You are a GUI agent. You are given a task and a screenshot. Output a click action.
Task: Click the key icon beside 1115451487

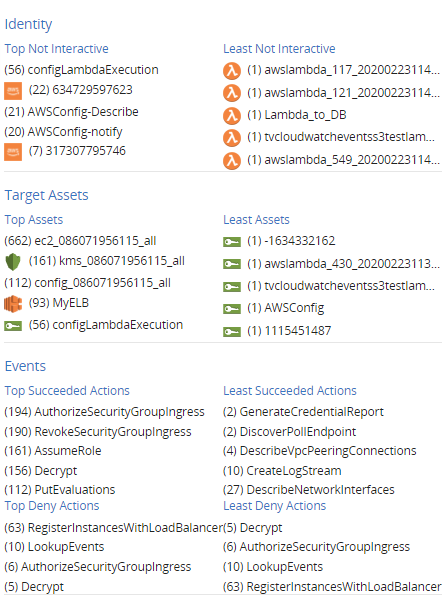232,332
